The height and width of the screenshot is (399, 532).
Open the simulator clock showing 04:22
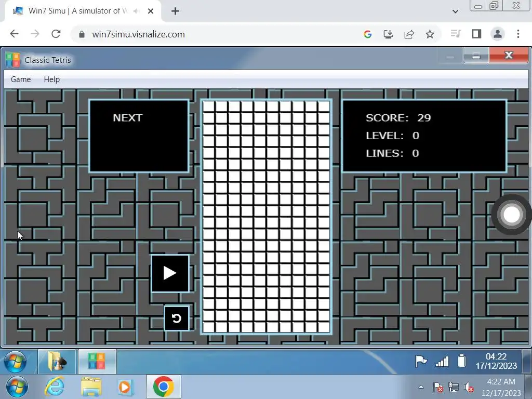click(496, 361)
